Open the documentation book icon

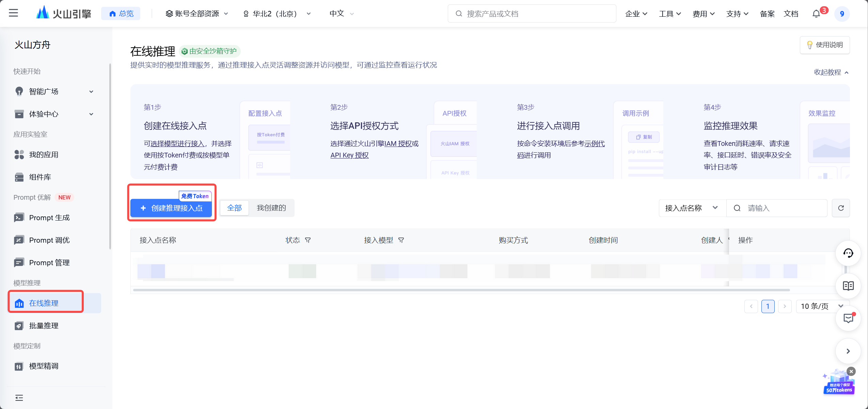(848, 286)
